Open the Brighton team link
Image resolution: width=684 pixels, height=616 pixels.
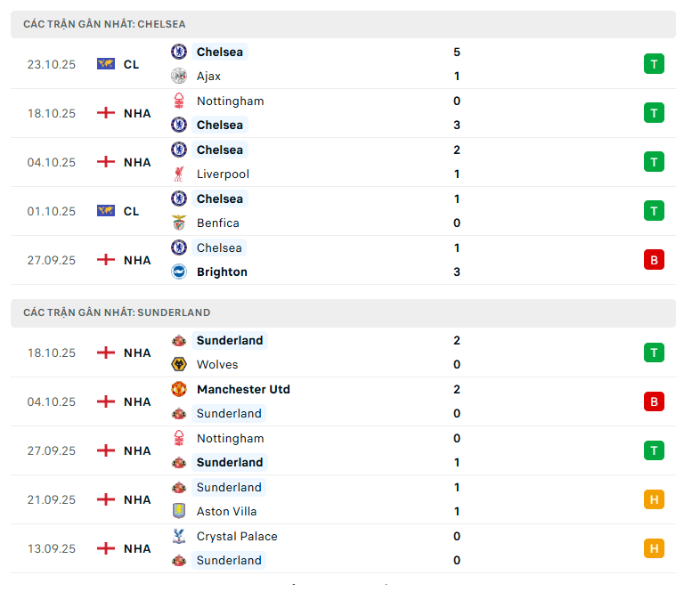tap(222, 272)
